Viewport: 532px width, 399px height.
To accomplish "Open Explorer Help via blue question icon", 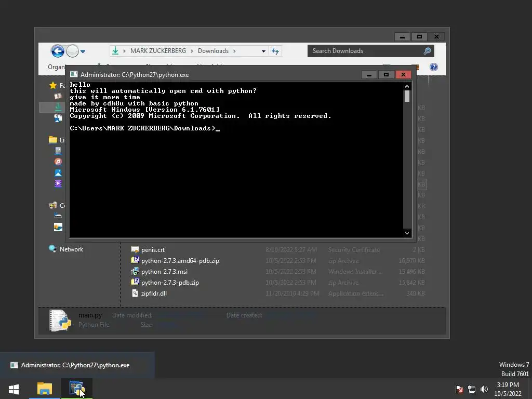I will pos(434,67).
